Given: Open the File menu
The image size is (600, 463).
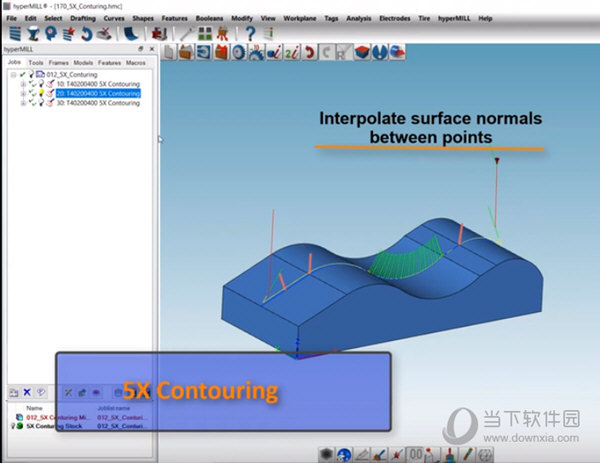Looking at the screenshot, I should [x=11, y=18].
